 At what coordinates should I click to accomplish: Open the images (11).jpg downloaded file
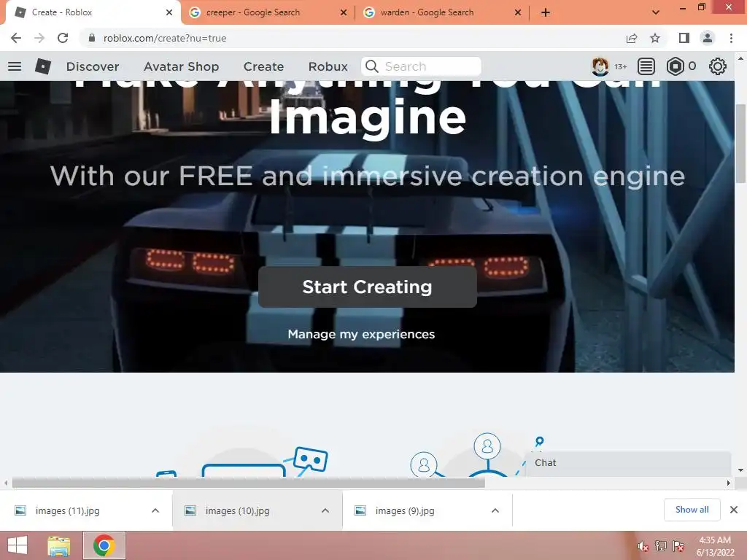tap(67, 510)
